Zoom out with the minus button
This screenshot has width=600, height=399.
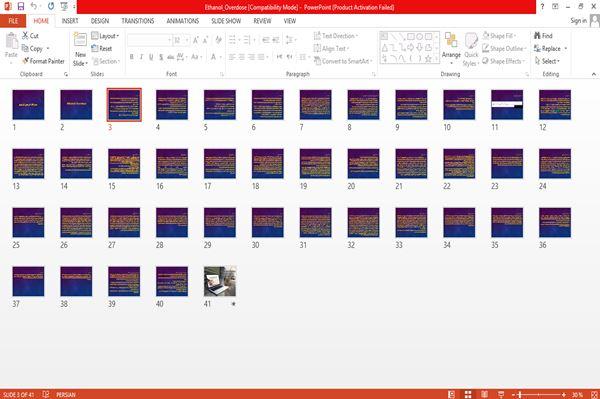[514, 394]
